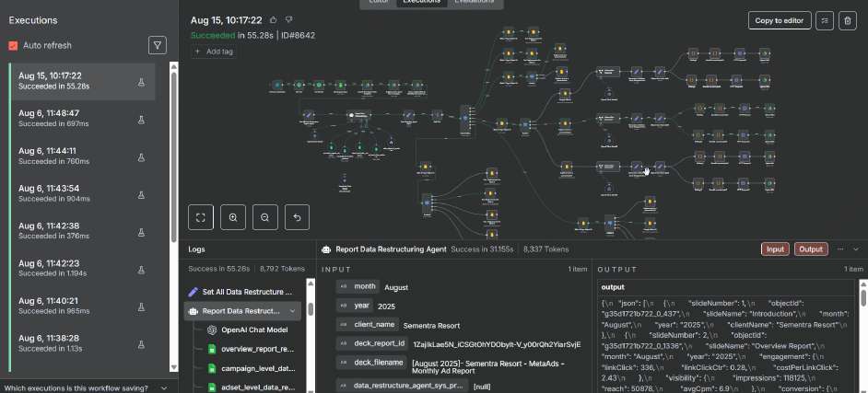Select the Aug 6, 11:48:47 execution
Screen dimensions: 868x393
(83, 119)
